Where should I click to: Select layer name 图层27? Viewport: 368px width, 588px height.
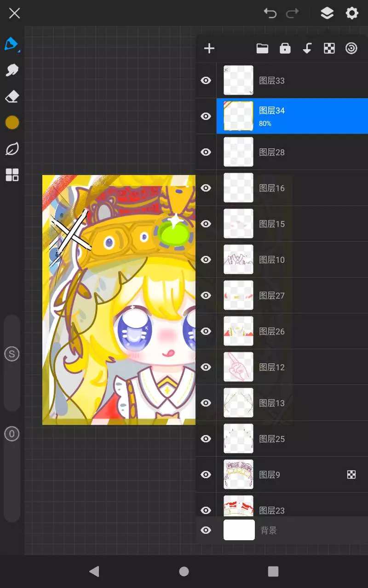pyautogui.click(x=272, y=295)
